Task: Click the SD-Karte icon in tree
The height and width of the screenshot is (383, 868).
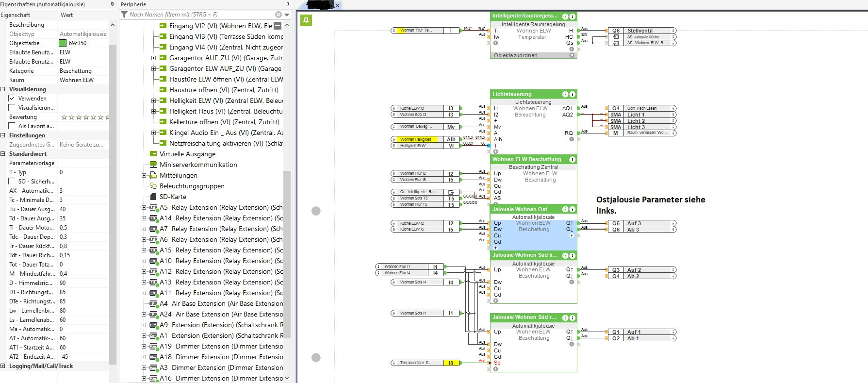Action: click(x=153, y=197)
